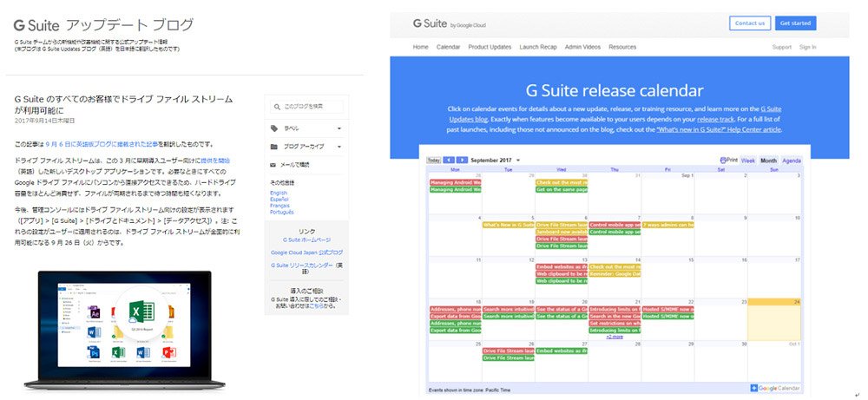Open red "Managing Android" event

coord(455,182)
